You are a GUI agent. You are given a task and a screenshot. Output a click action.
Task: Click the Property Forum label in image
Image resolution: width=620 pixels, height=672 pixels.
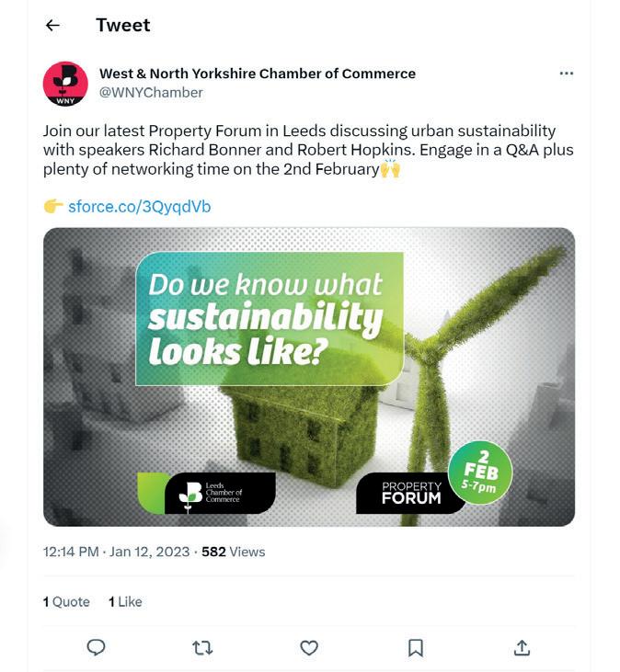coord(411,493)
